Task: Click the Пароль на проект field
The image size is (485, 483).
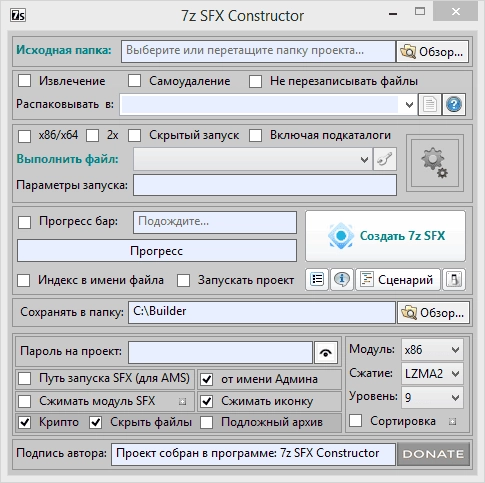Action: click(x=220, y=352)
